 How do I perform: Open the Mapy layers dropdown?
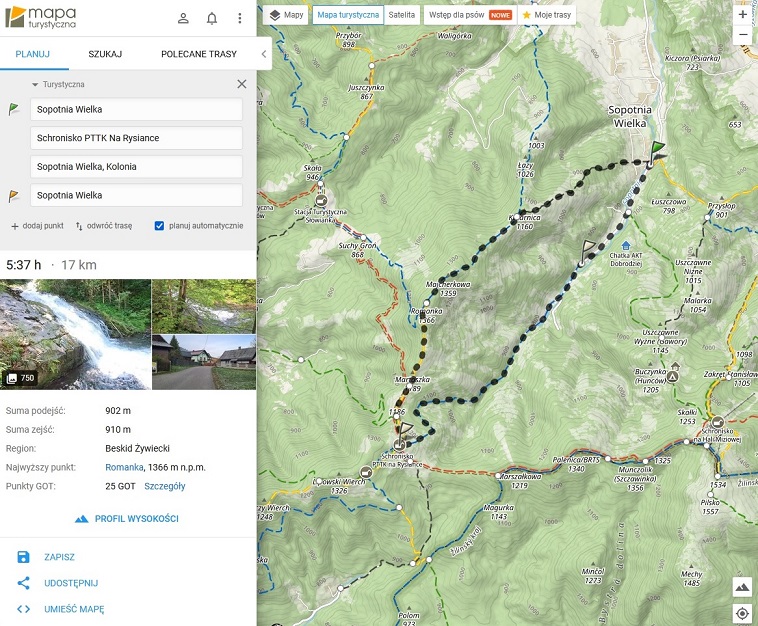coord(286,15)
